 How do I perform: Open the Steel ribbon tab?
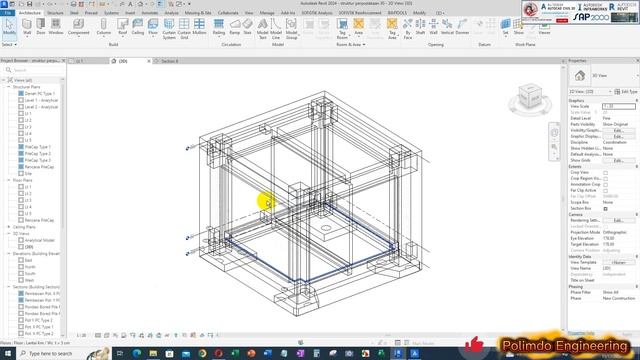coord(74,13)
